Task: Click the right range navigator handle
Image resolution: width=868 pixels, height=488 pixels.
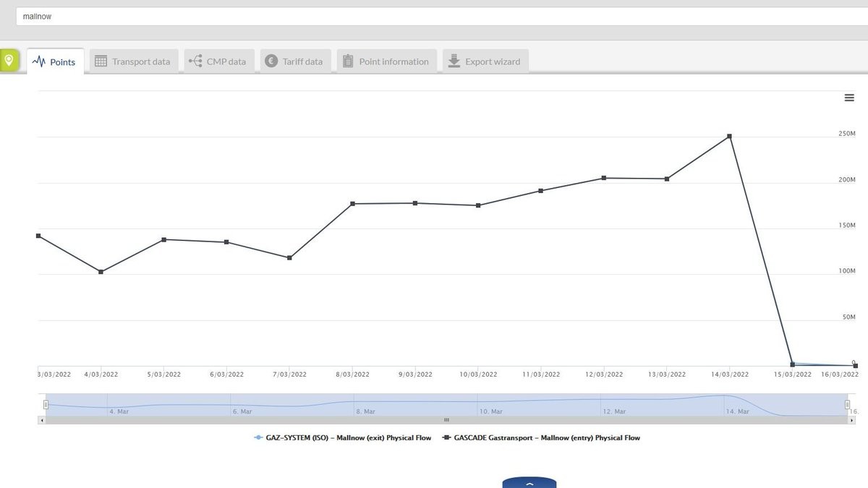Action: [x=847, y=405]
